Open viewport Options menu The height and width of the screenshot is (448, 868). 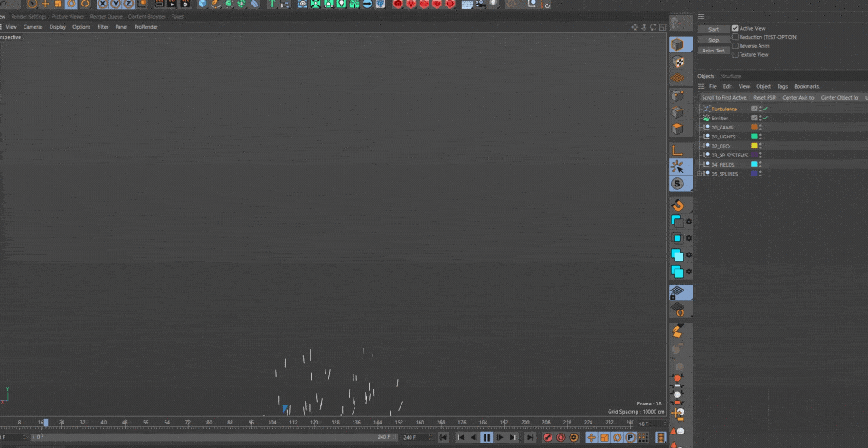[81, 26]
